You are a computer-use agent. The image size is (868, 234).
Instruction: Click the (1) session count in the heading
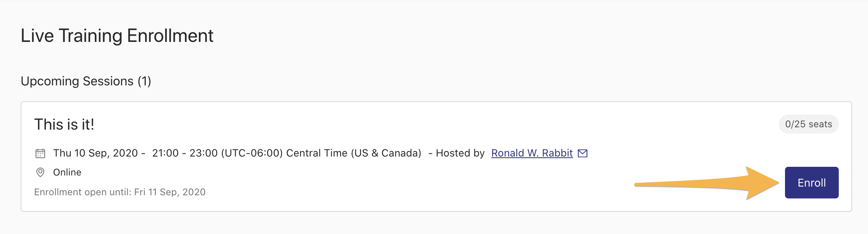pos(144,81)
